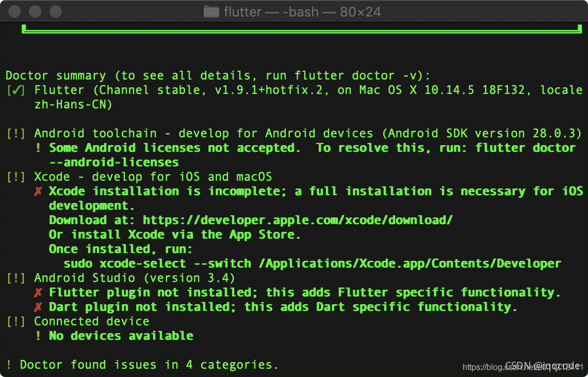
Task: Click the [✓] check mark next to Flutter
Action: coord(16,90)
